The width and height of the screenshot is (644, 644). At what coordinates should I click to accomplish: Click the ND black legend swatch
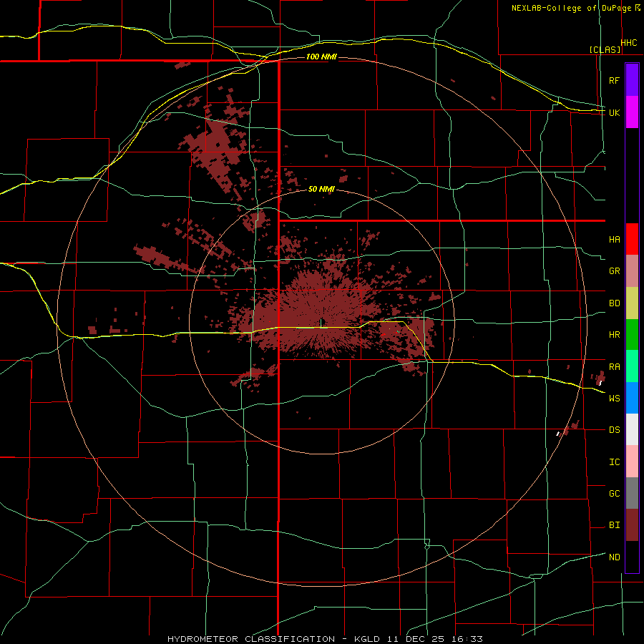(632, 557)
